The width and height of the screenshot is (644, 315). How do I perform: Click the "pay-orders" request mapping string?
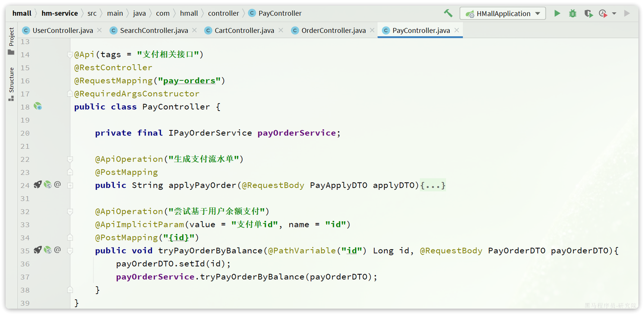click(x=189, y=81)
